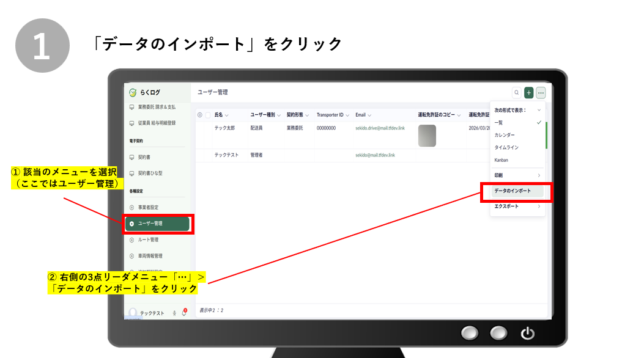Image resolution: width=644 pixels, height=358 pixels.
Task: Click the green plus add button
Action: 529,93
